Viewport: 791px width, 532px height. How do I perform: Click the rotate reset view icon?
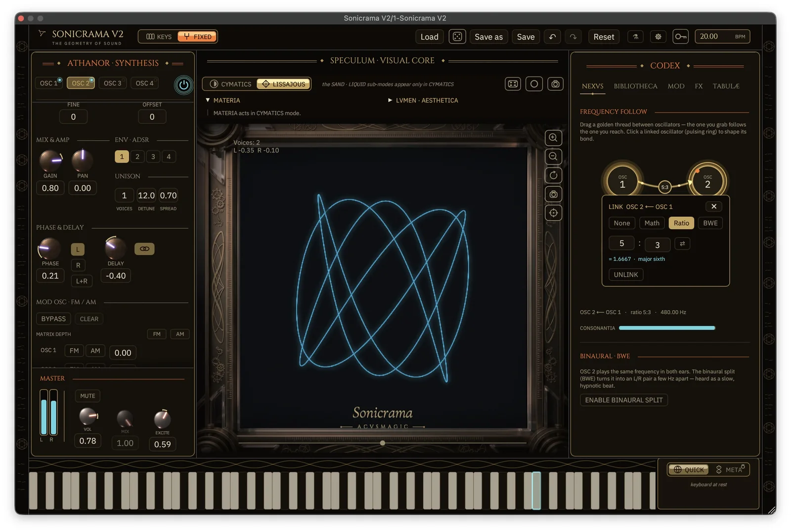(x=553, y=175)
